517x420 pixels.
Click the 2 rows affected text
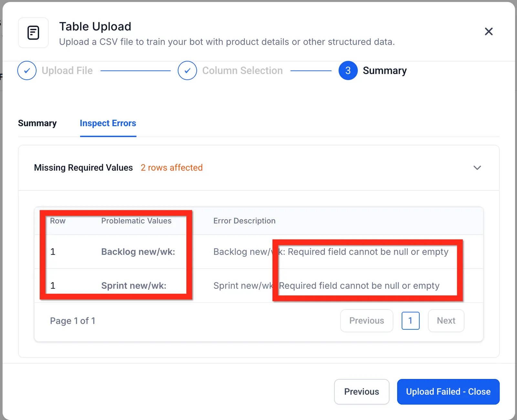tap(172, 168)
